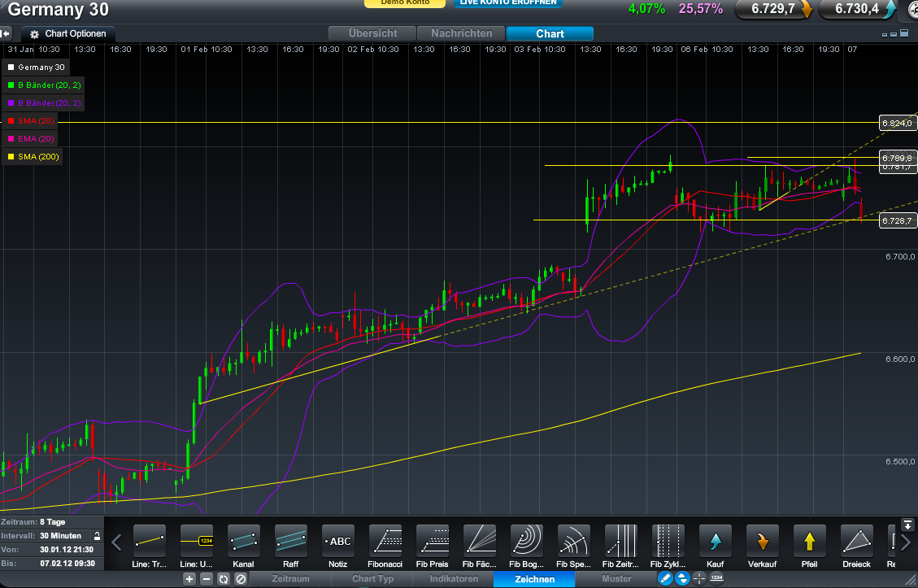918x588 pixels.
Task: Click the largest panel size icon
Action: [906, 34]
